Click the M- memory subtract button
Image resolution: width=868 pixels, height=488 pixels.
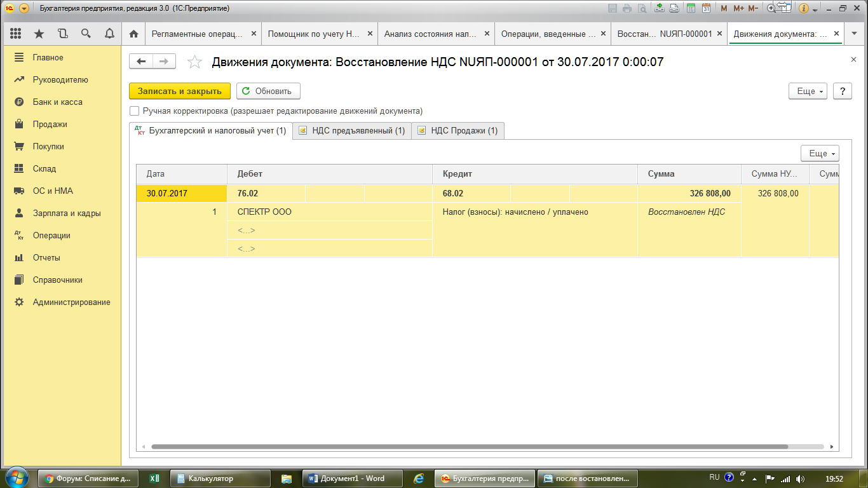point(754,8)
